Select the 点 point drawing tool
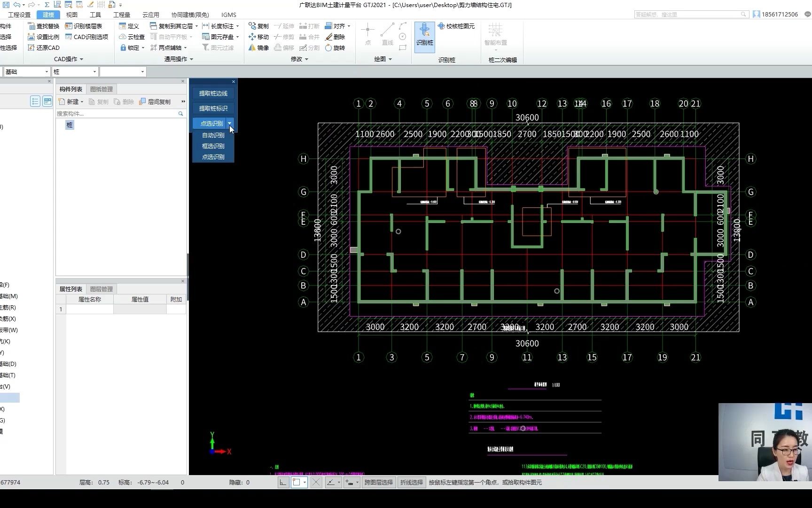The image size is (812, 508). click(x=367, y=34)
